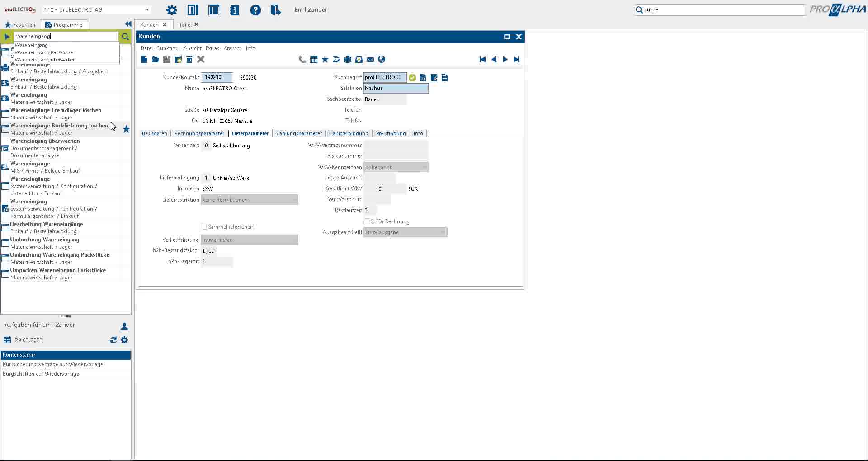
Task: Click the cancel X icon in Kunden toolbar
Action: point(201,59)
